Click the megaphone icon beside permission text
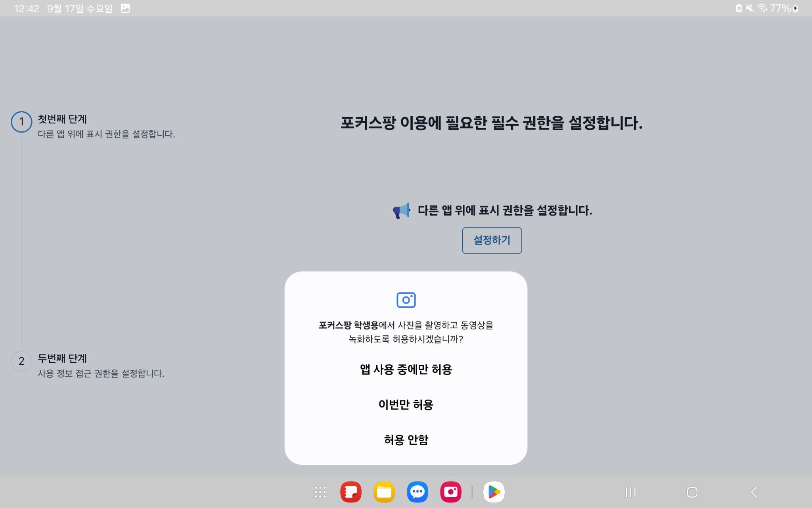The image size is (812, 508). 401,211
